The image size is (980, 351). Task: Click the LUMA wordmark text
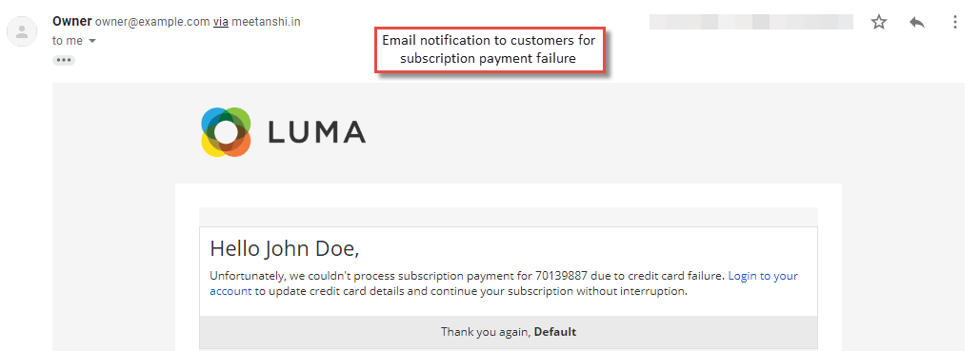pos(317,132)
